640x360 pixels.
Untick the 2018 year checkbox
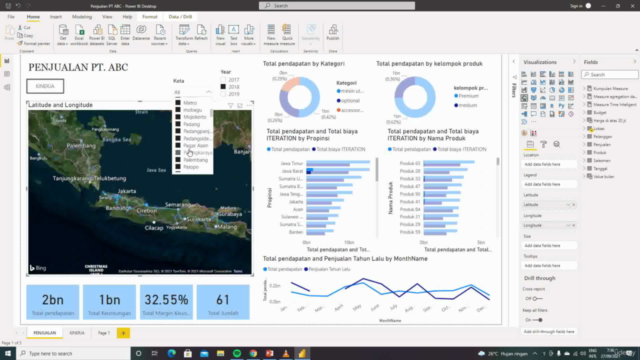(223, 87)
